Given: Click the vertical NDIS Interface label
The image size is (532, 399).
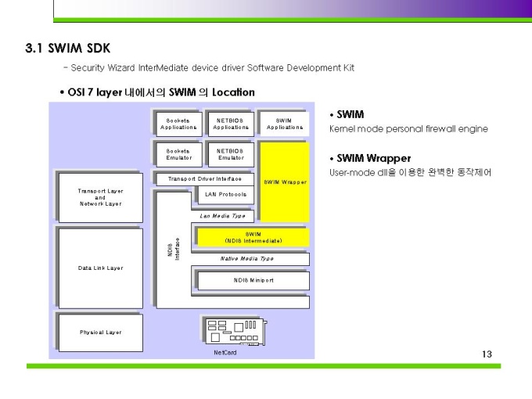Looking at the screenshot, I should [173, 249].
